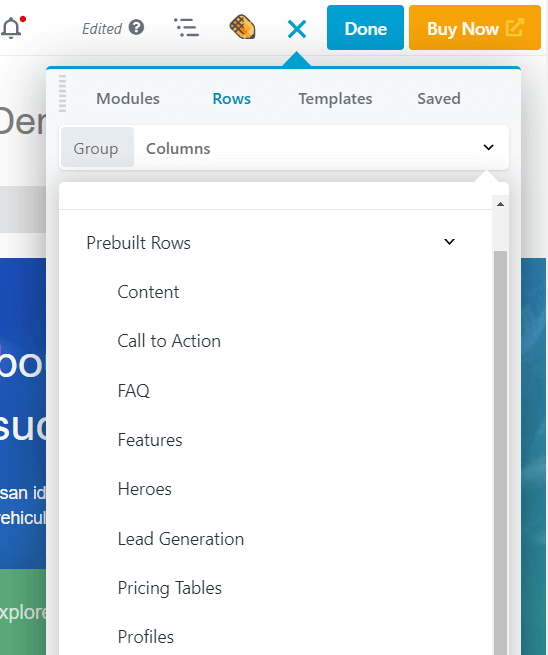Open the outline list icon
Image resolution: width=548 pixels, height=655 pixels.
186,28
